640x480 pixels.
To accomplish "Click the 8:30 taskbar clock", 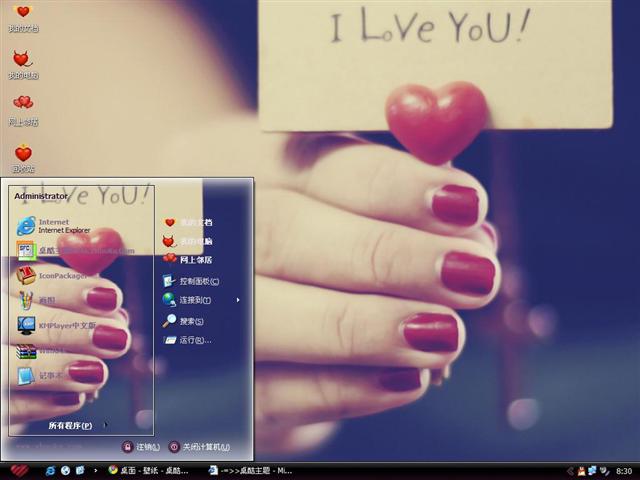I will 623,471.
